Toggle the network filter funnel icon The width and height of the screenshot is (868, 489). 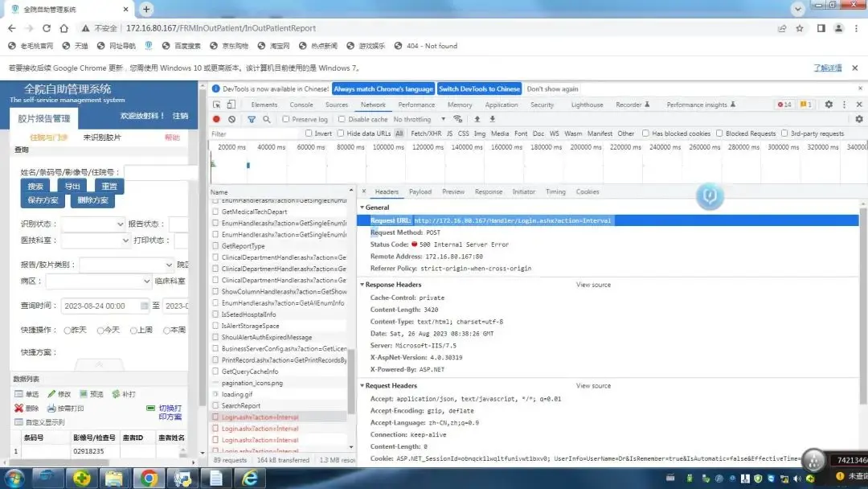(x=252, y=119)
